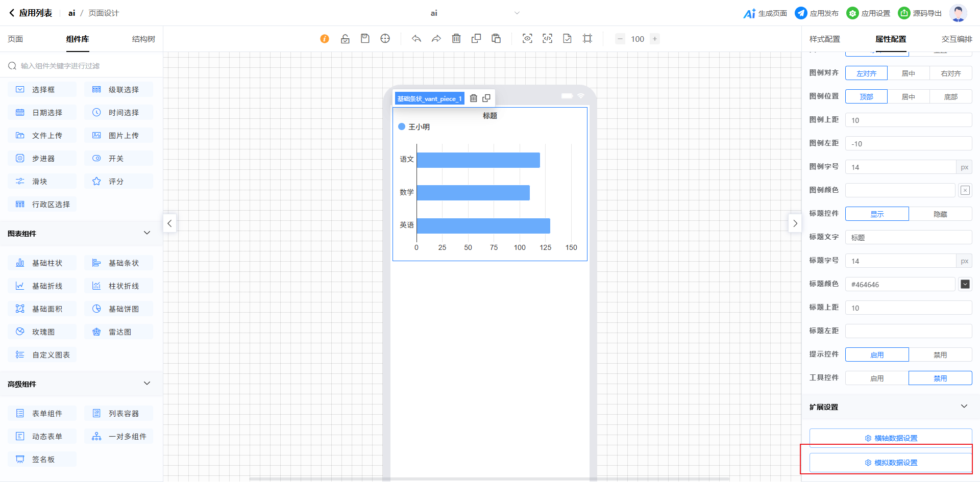Click the orange info icon
This screenshot has height=482, width=980.
pyautogui.click(x=325, y=39)
